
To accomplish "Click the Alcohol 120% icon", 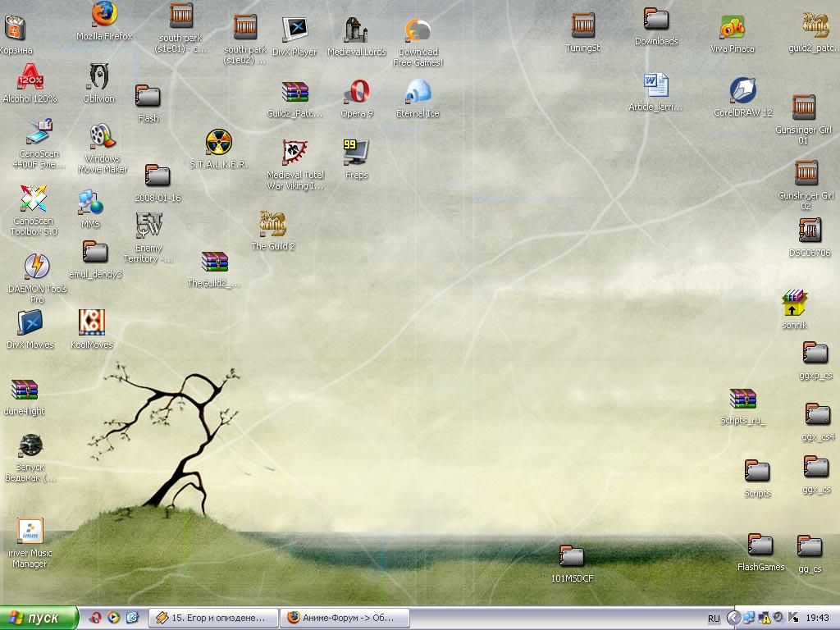I will click(30, 78).
